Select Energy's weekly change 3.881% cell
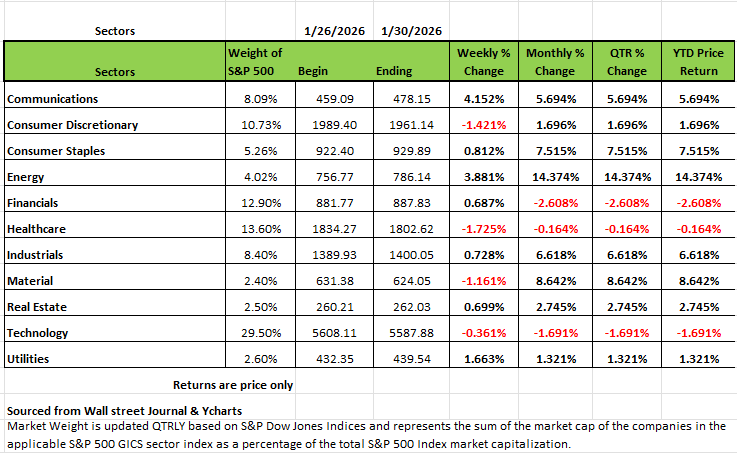Screen dimensions: 737x453 [x=483, y=176]
